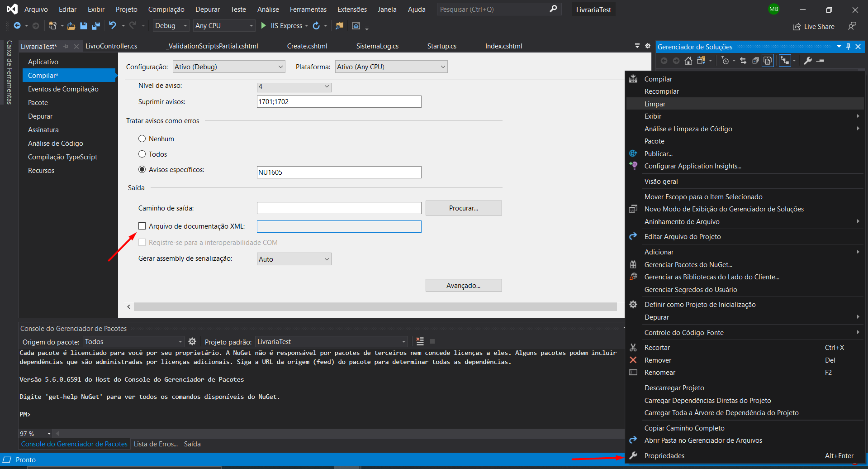Pin the Gerenciador de Soluções panel
This screenshot has height=469, width=868.
(x=848, y=47)
